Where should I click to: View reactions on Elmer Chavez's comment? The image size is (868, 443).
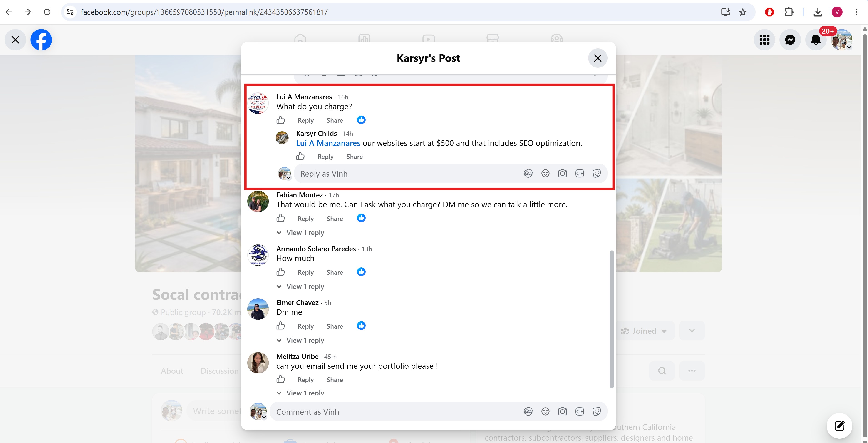coord(361,325)
